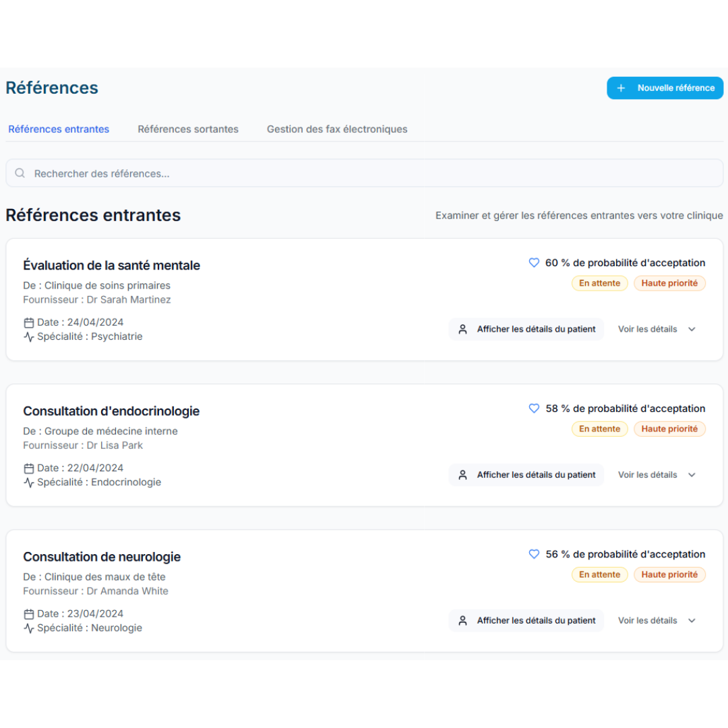
Task: Click the magnifier icon in the search bar
Action: point(20,173)
